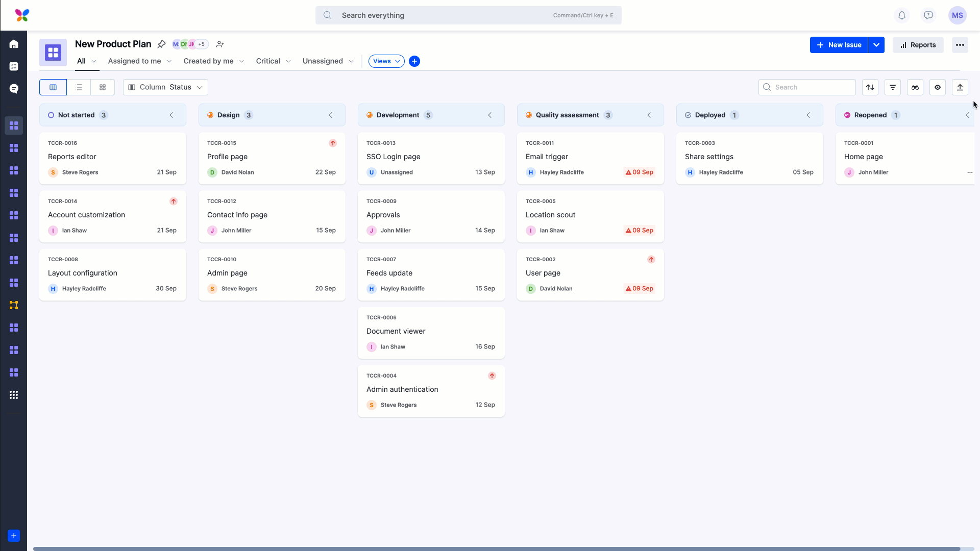Open the MS user profile avatar
The width and height of the screenshot is (980, 551).
coord(958,15)
